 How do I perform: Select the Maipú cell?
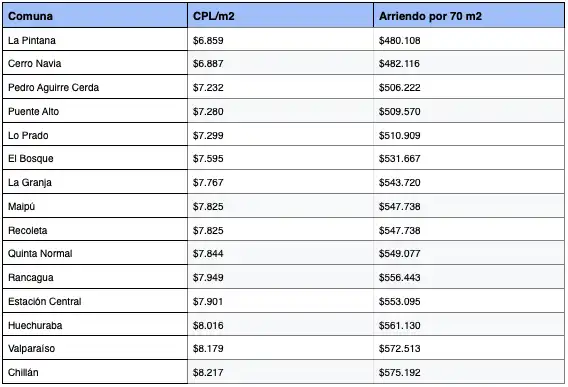(x=95, y=206)
